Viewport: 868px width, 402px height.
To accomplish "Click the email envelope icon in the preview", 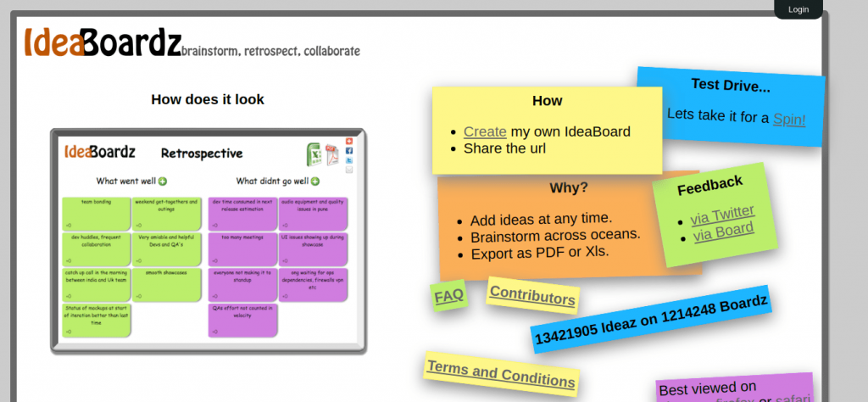I will (x=349, y=170).
